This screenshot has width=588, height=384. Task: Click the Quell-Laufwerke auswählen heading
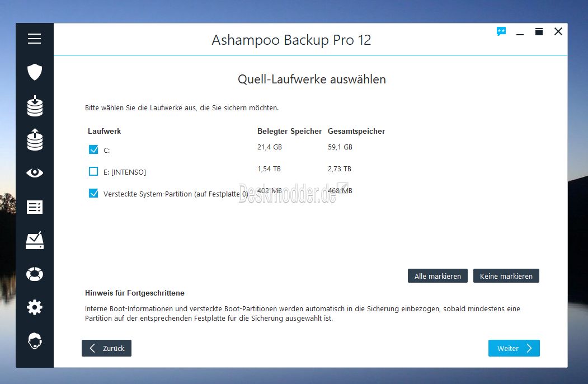click(312, 79)
